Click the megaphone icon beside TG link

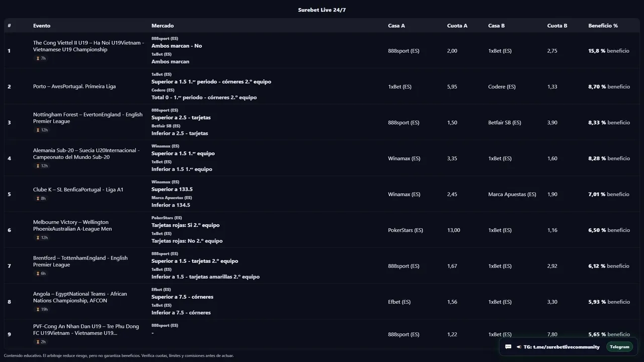[518, 347]
